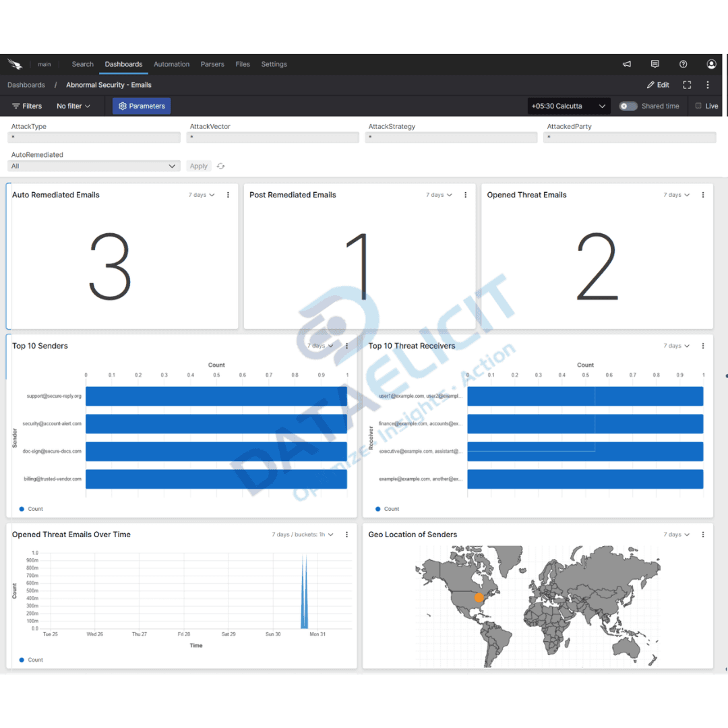
Task: Click the Apply button
Action: tap(198, 166)
